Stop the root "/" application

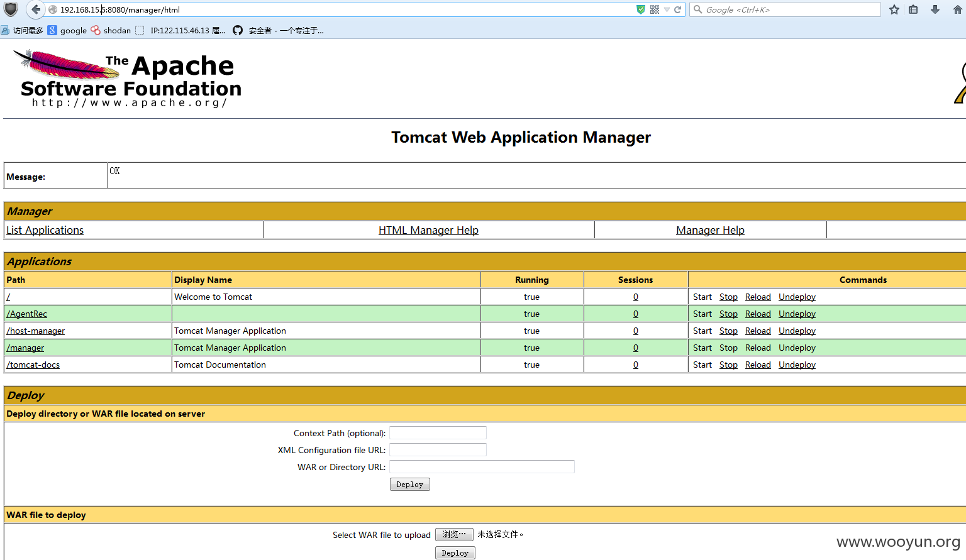(x=728, y=297)
